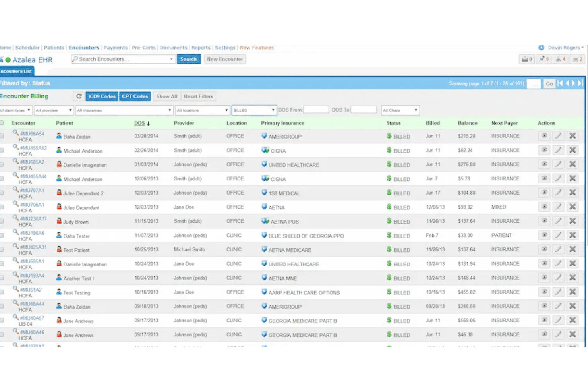Go to previous page arrow icon
Screen dimensions: 588x392
coord(567,83)
